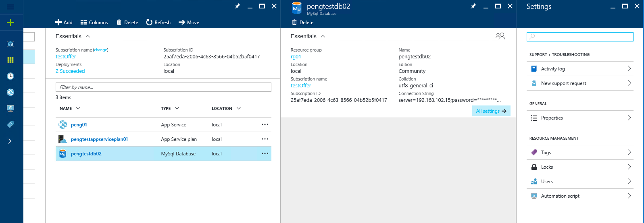Screen dimensions: 644x223
Task: Focus the Filter by name field
Action: coord(163,87)
